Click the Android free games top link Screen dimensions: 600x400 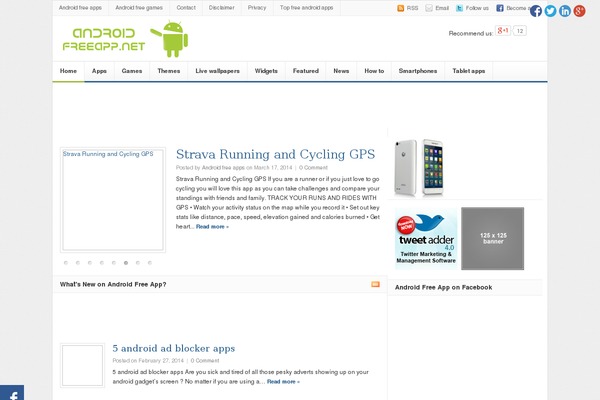click(x=139, y=8)
